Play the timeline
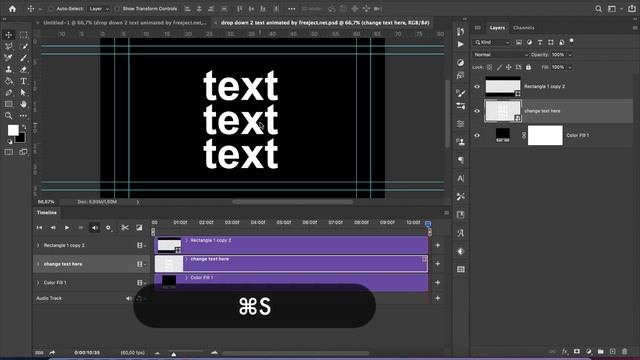Screen dimensions: 640x360 pos(67,228)
